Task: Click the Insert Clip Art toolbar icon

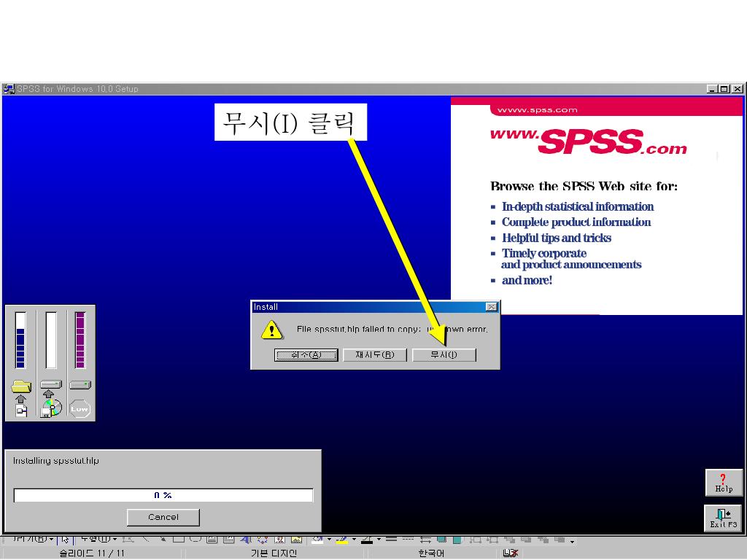Action: 279,540
